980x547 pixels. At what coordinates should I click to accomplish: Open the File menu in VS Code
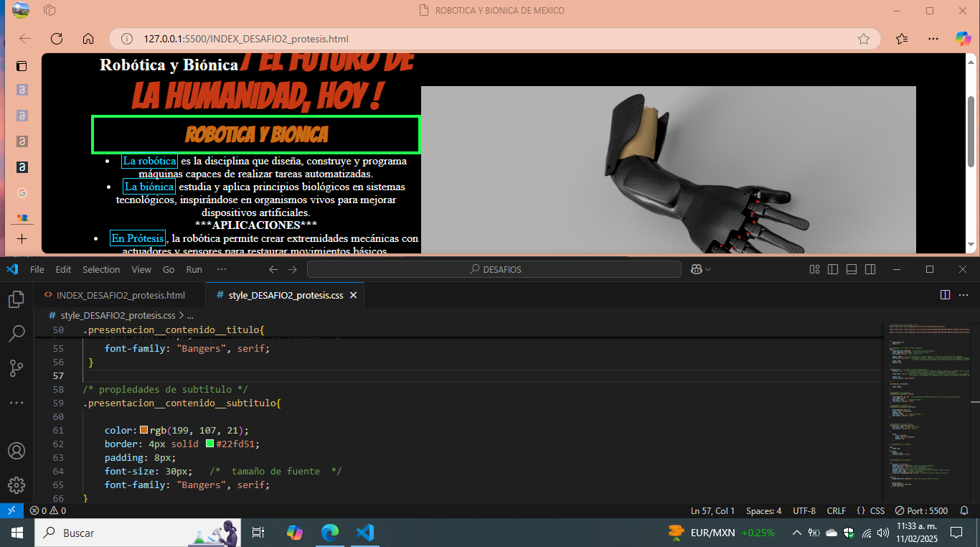pyautogui.click(x=37, y=269)
